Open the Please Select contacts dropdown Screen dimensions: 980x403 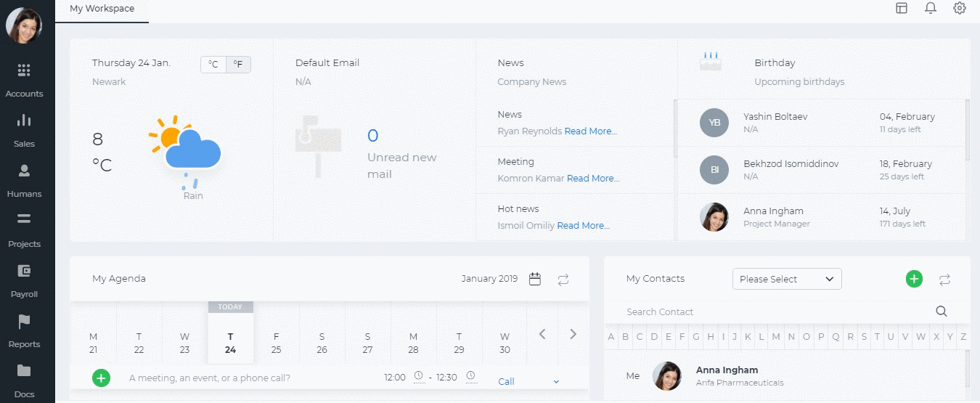point(787,279)
